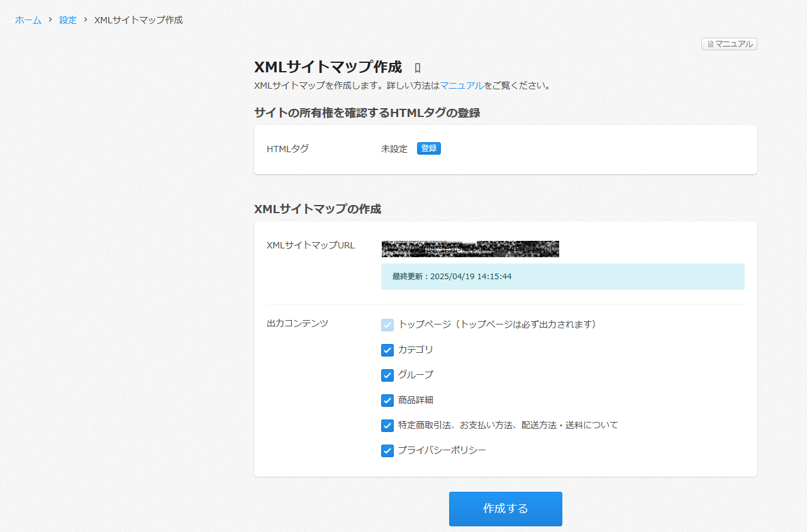This screenshot has height=532, width=807.
Task: Uncheck the 商品詳細 checkbox
Action: tap(387, 401)
